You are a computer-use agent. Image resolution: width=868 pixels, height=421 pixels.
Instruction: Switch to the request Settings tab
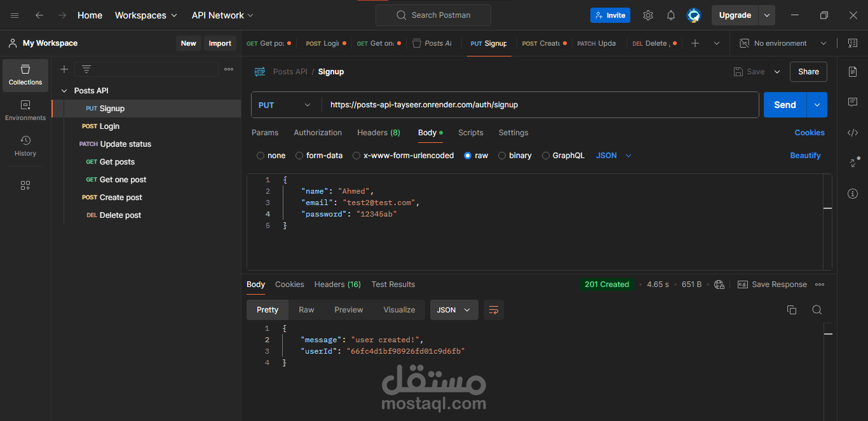tap(513, 133)
